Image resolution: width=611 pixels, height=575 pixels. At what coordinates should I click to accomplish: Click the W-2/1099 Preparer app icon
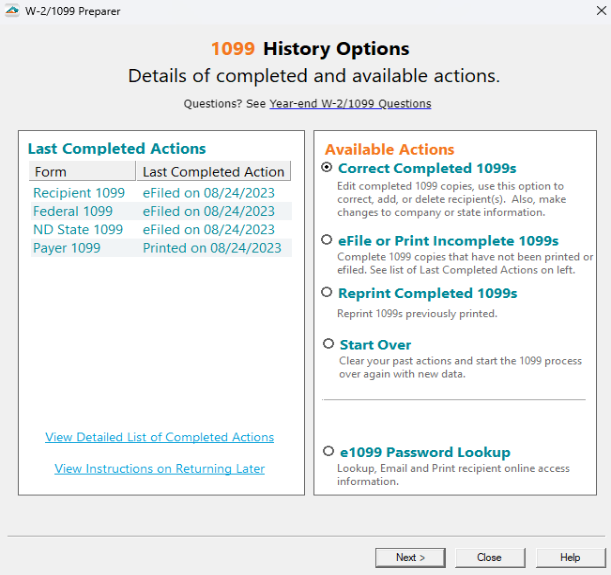(12, 9)
